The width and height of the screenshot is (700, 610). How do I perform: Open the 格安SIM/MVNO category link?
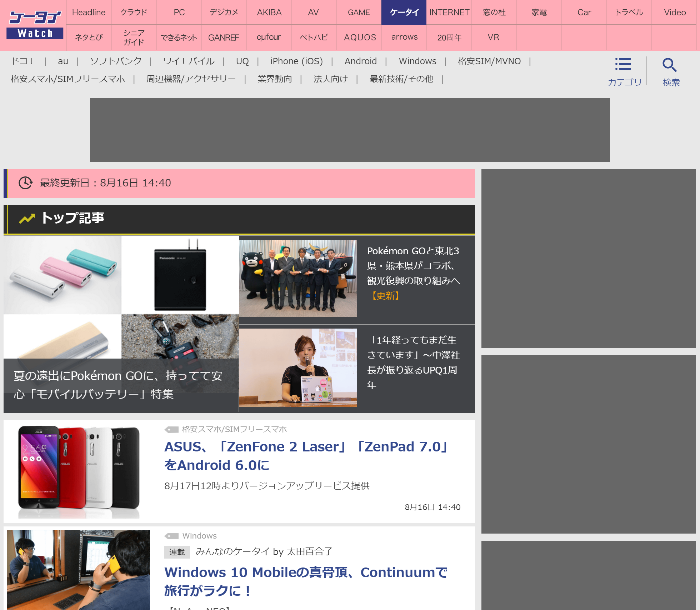click(x=489, y=61)
